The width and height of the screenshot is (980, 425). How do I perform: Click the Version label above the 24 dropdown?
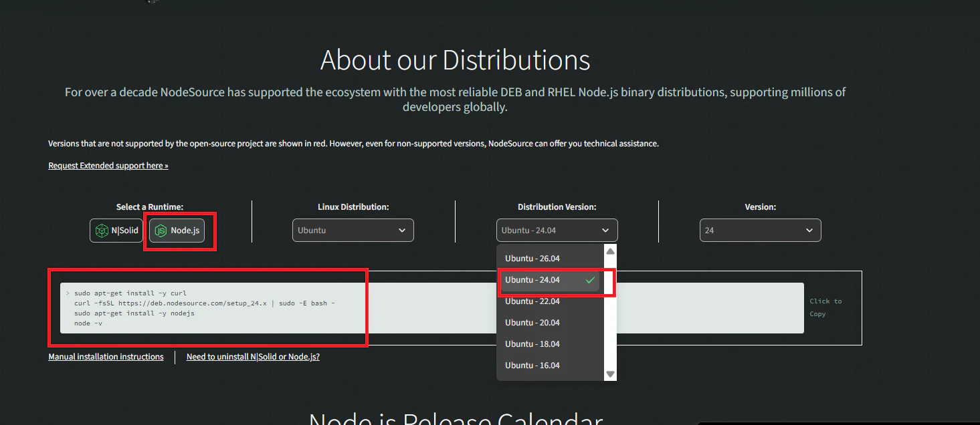tap(761, 207)
